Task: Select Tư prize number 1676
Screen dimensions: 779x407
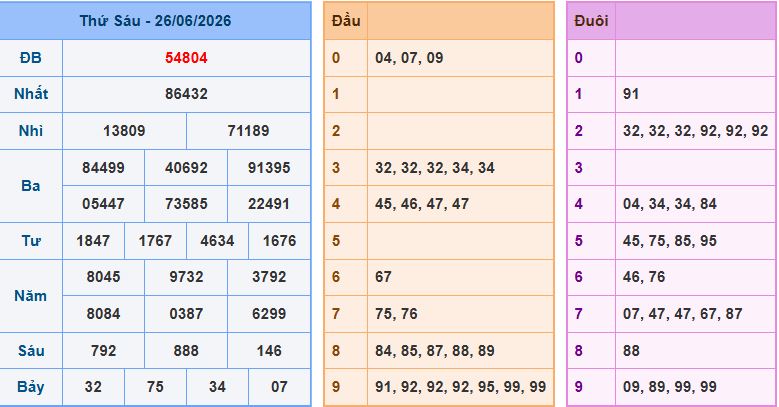Action: point(279,241)
